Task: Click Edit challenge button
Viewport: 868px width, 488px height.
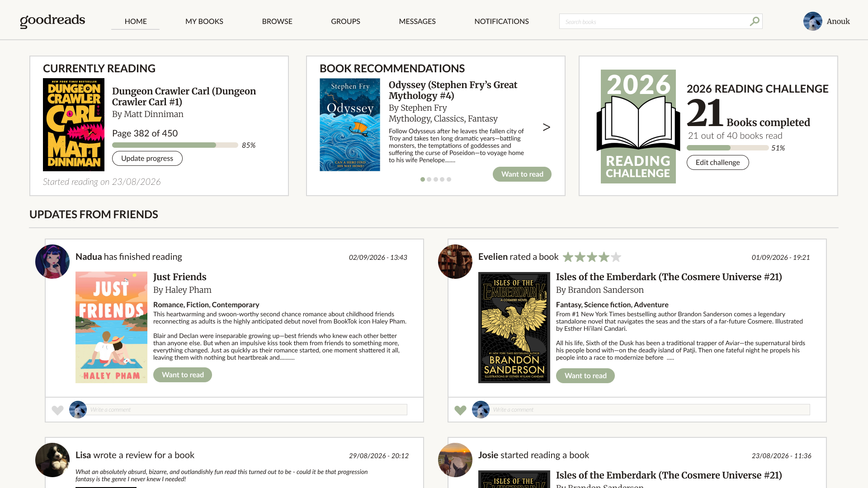Action: 718,163
